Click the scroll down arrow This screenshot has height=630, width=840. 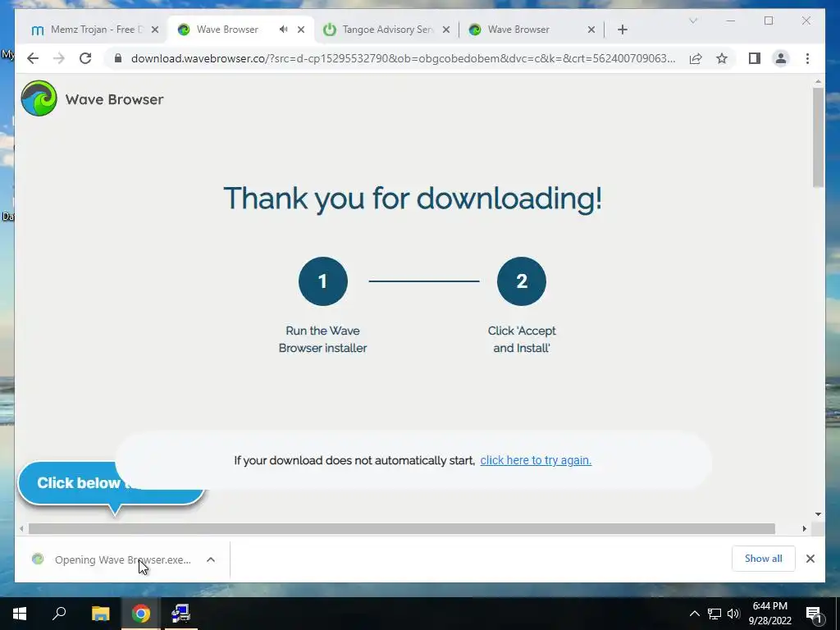coord(818,514)
